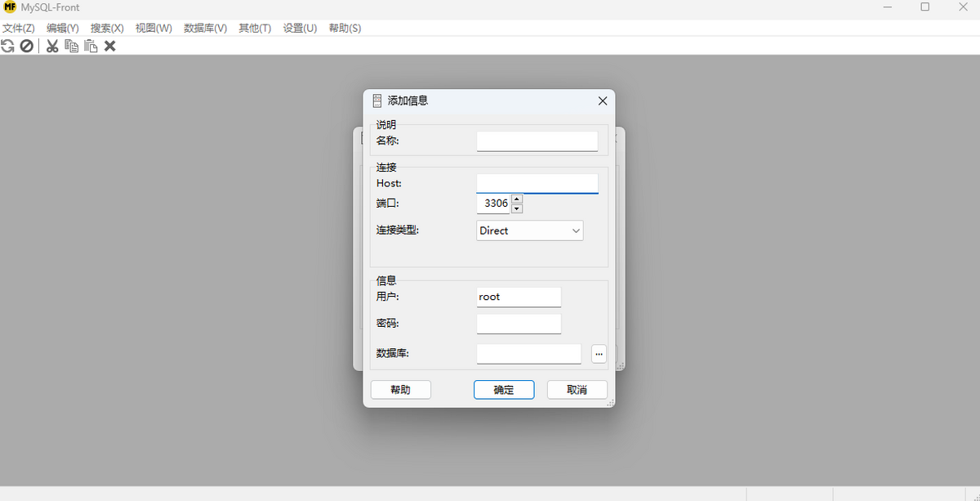Screen dimensions: 980x501
Task: Click the Paste clipboard icon
Action: (x=91, y=46)
